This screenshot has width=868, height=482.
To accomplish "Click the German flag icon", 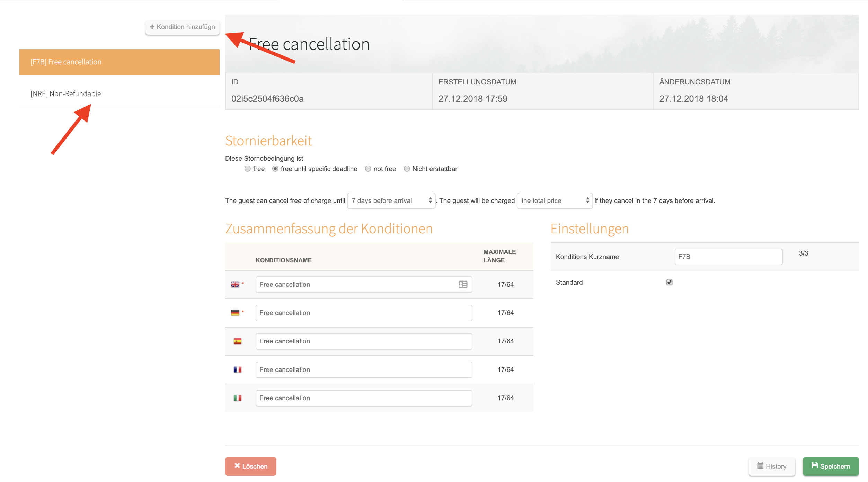I will 235,313.
